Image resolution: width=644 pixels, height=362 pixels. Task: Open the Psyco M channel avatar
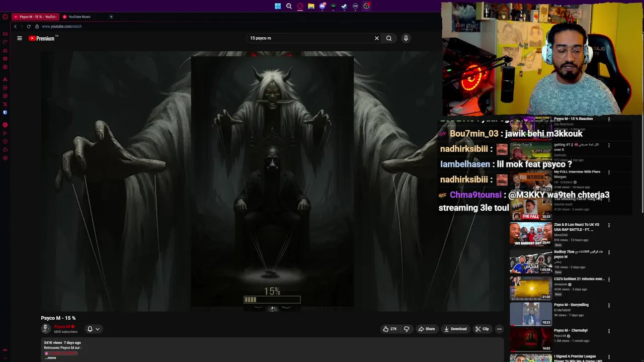click(46, 329)
